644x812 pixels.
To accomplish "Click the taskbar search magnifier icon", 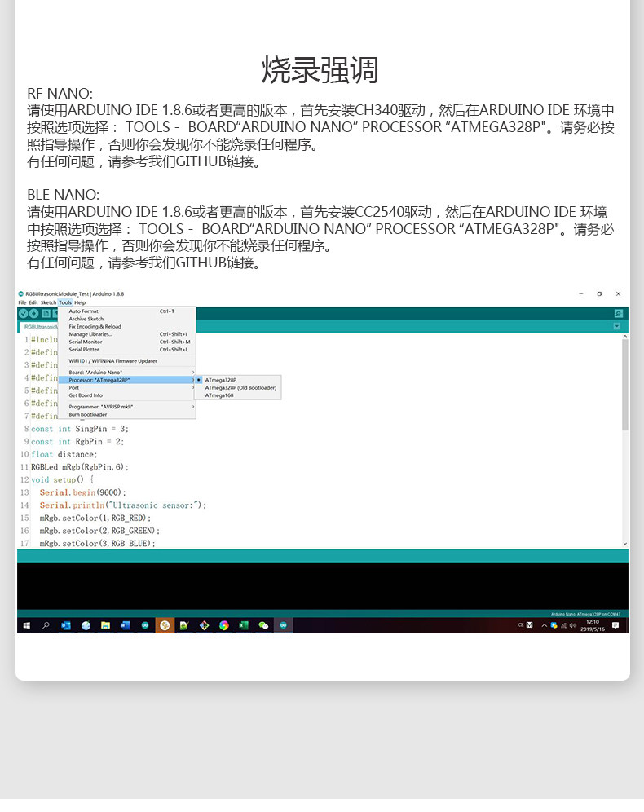I will tap(46, 625).
